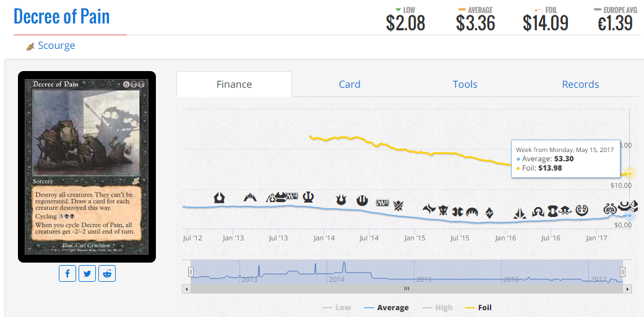Click the navigator scrollbar thumb
644x317 pixels.
point(406,289)
